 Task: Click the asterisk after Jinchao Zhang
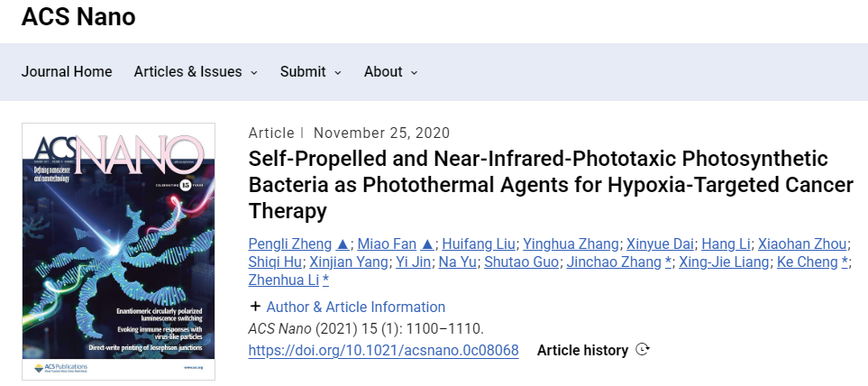point(668,262)
